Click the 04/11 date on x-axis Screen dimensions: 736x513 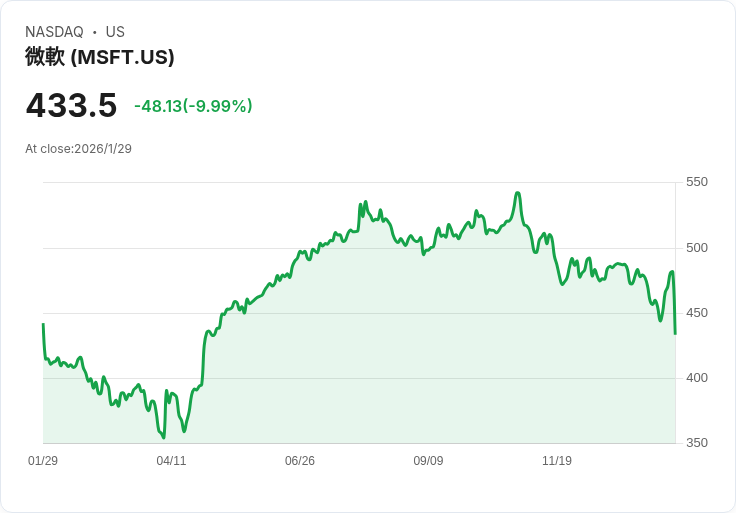point(171,461)
